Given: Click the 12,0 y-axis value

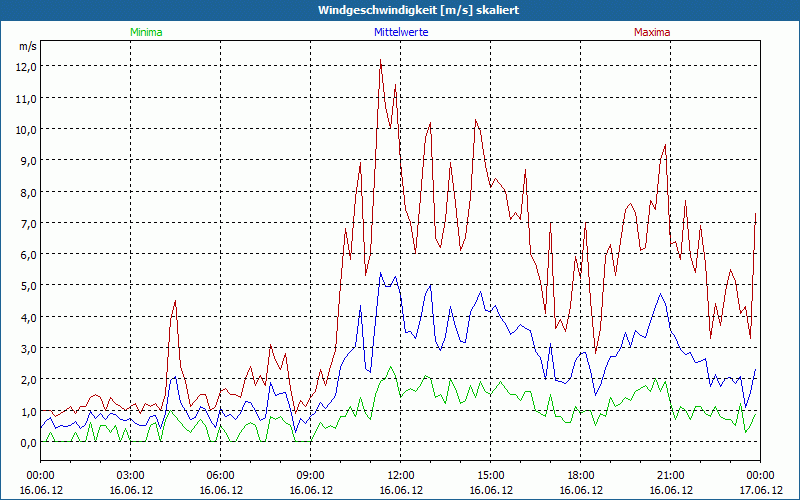Looking at the screenshot, I should click(26, 67).
